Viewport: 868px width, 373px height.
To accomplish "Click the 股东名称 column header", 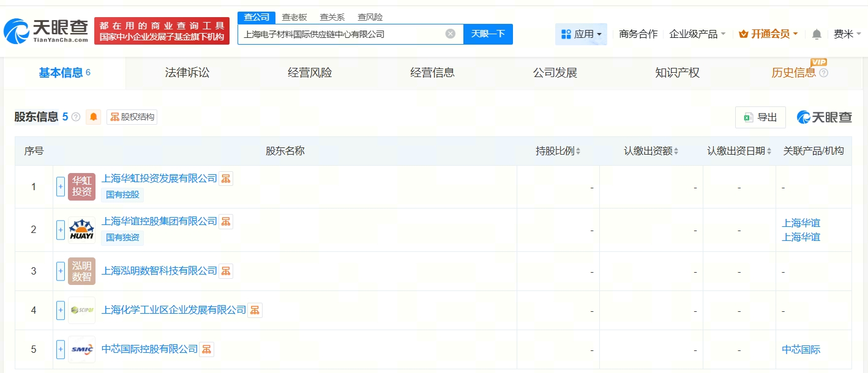I will pos(285,151).
